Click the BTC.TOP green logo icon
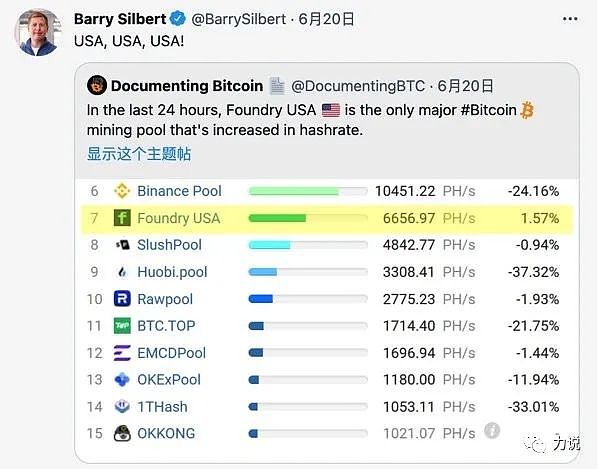The width and height of the screenshot is (599, 469). coord(122,326)
